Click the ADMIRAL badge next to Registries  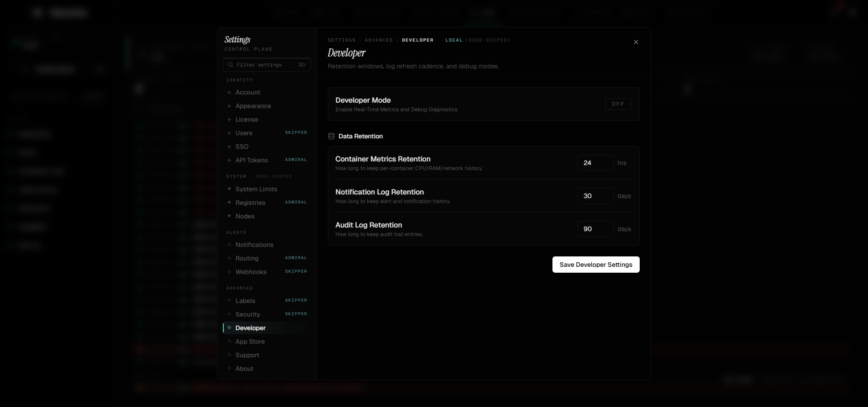click(296, 202)
